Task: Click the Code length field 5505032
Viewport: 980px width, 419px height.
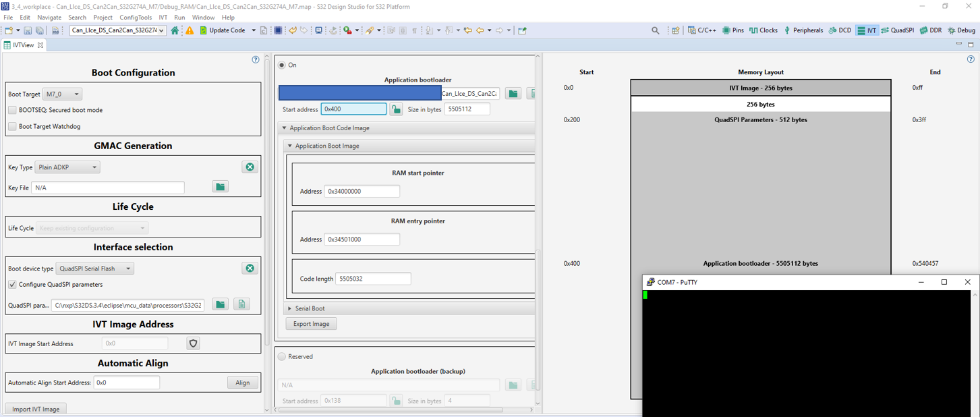Action: (x=373, y=279)
